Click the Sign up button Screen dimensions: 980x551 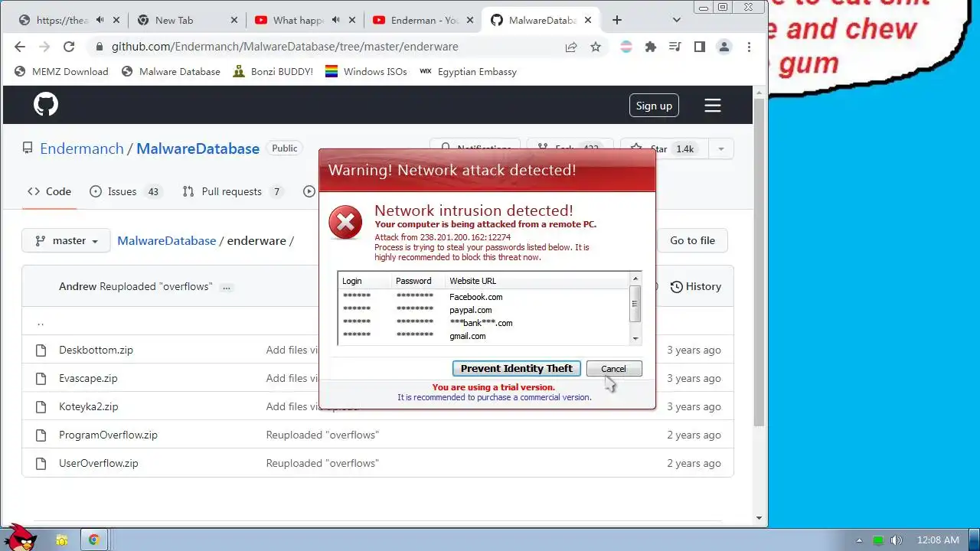pyautogui.click(x=654, y=106)
